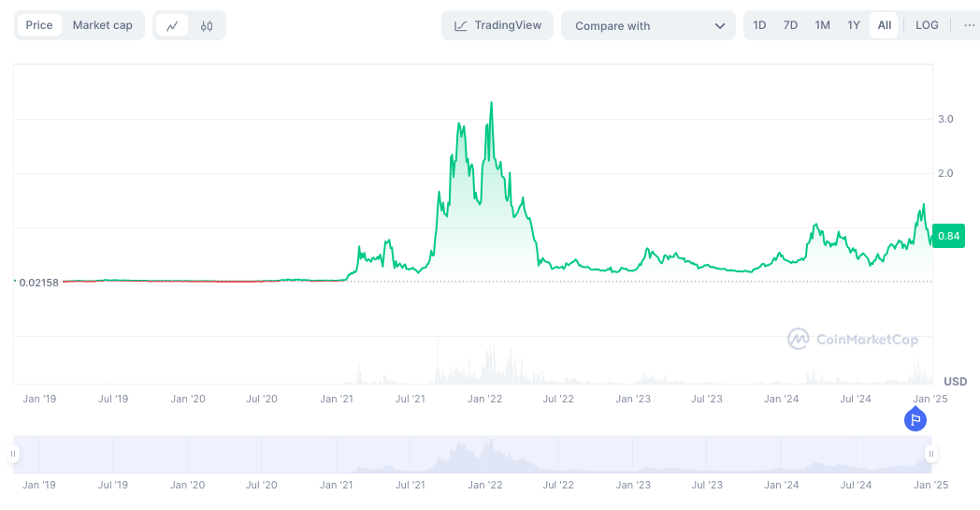Select the Market cap tab
The image size is (980, 510).
[x=103, y=25]
